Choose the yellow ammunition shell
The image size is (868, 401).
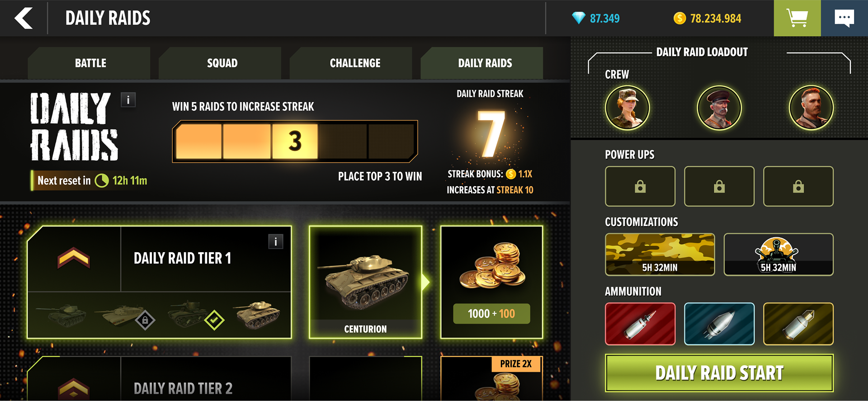click(798, 324)
